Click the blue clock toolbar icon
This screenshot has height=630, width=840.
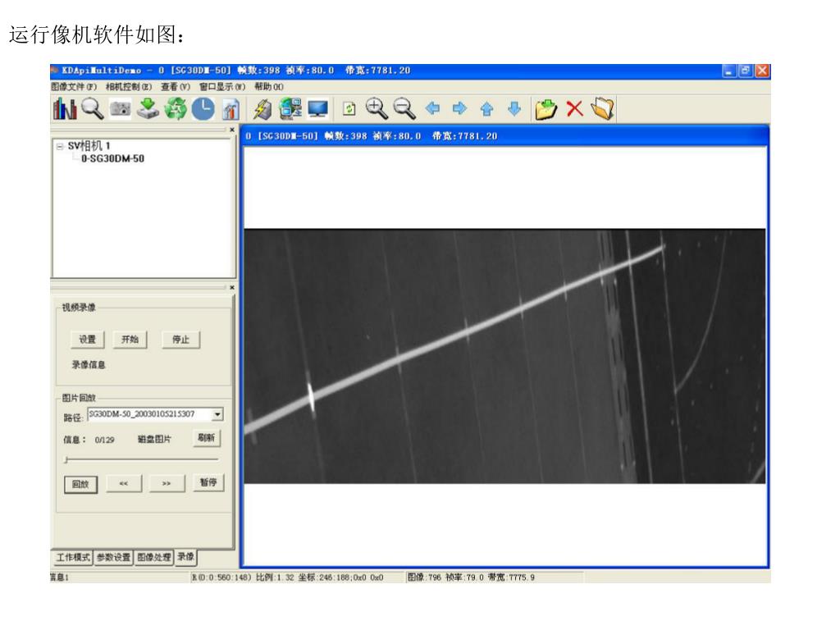(x=203, y=109)
